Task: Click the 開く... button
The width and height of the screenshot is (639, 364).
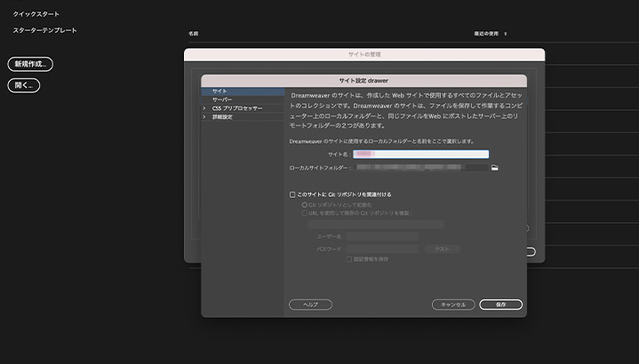Action: pyautogui.click(x=24, y=85)
